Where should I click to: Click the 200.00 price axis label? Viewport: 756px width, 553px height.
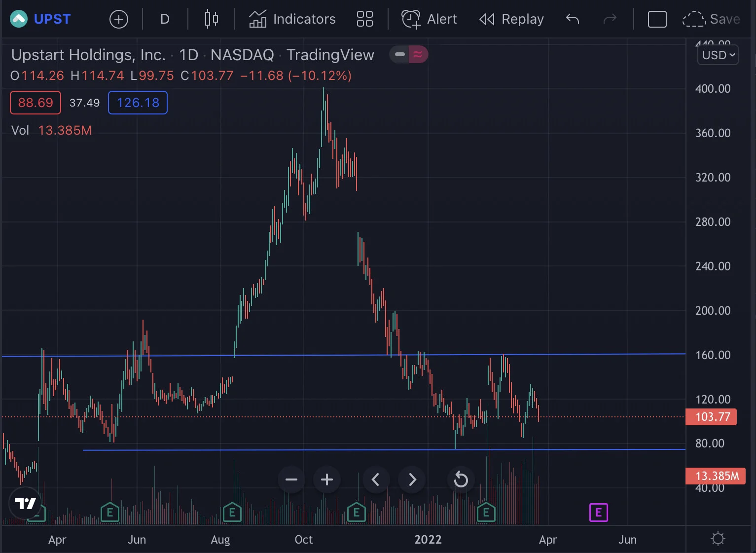[x=713, y=311]
